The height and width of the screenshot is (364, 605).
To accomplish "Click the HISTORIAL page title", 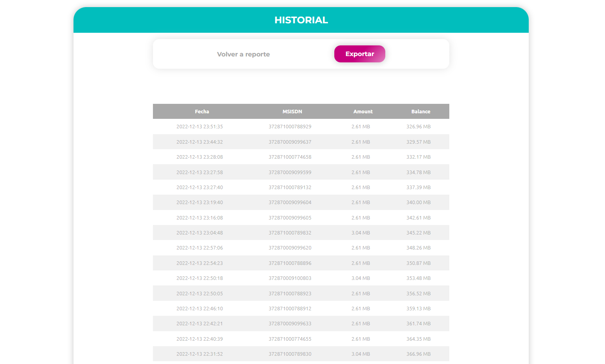I will (301, 20).
